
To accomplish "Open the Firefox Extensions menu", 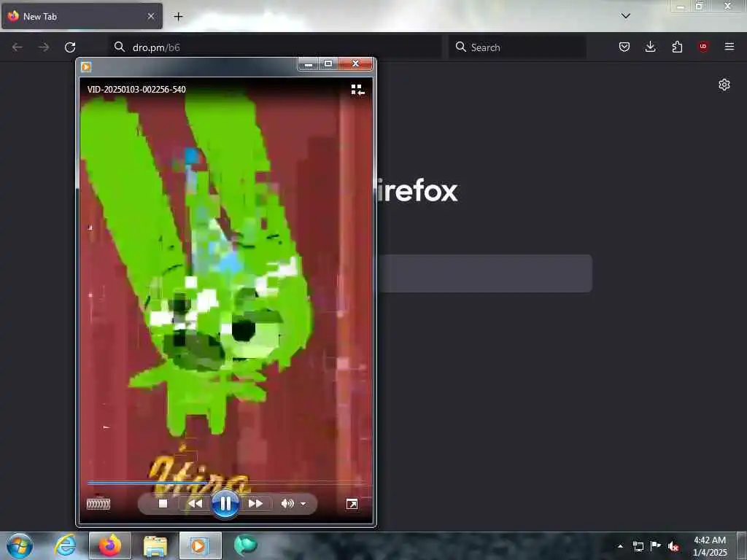I will click(x=677, y=47).
